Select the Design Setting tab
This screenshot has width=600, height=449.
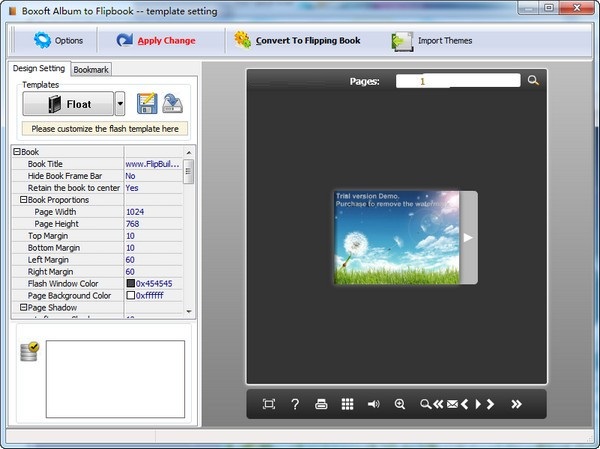tap(39, 68)
